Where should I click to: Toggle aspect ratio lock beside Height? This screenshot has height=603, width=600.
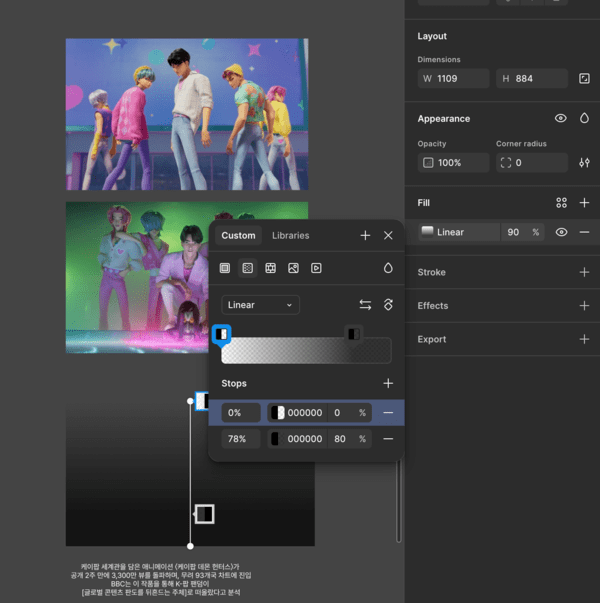click(584, 78)
